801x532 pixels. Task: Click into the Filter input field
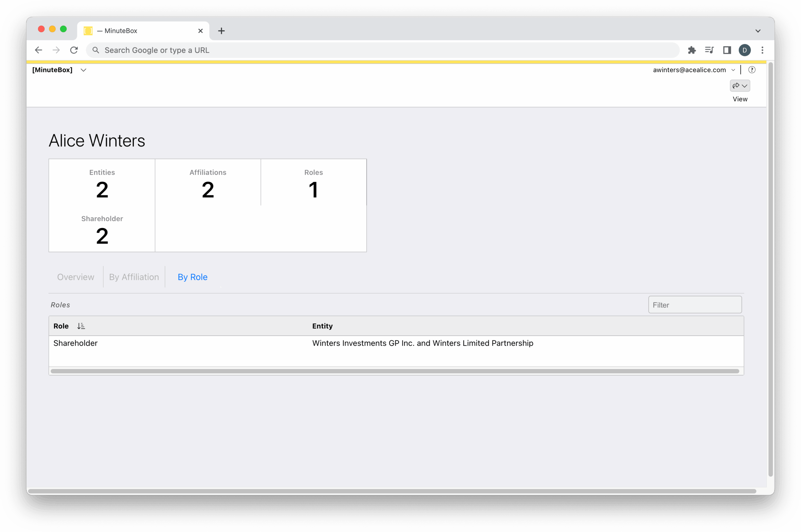694,305
